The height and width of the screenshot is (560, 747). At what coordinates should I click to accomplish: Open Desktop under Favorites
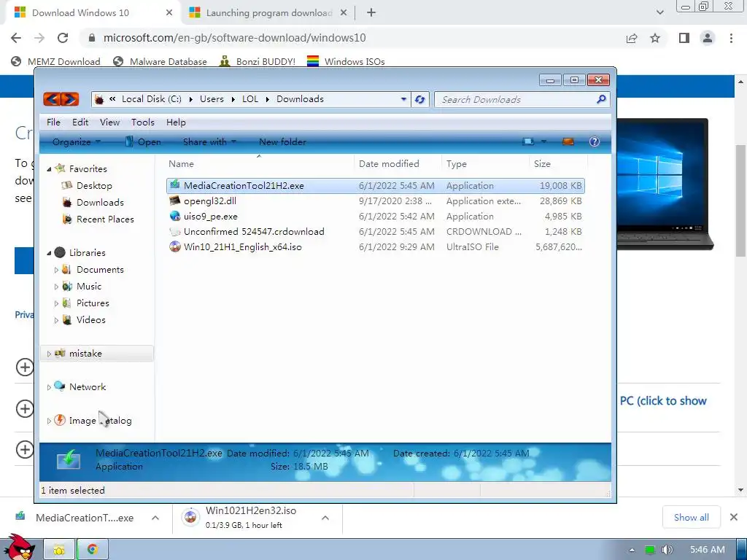[94, 186]
